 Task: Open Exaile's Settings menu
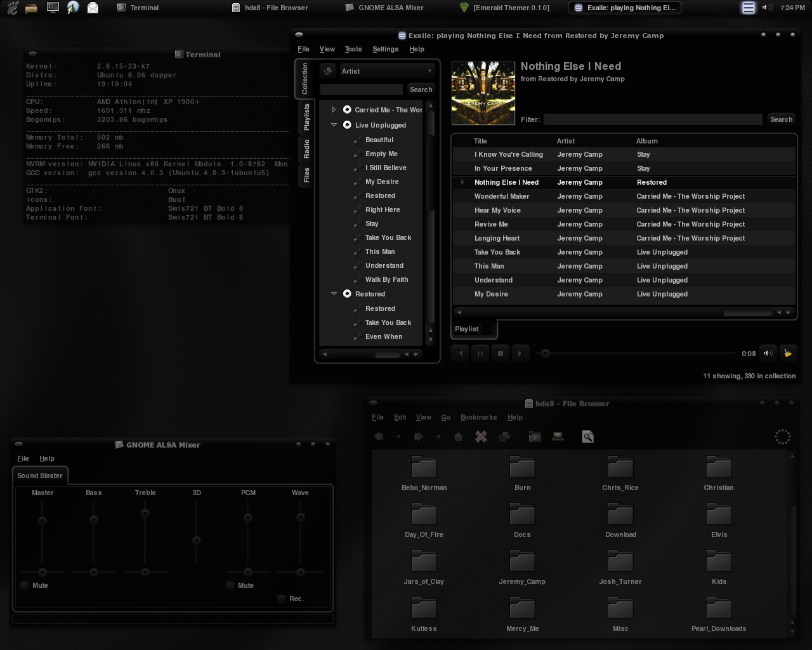[x=386, y=49]
